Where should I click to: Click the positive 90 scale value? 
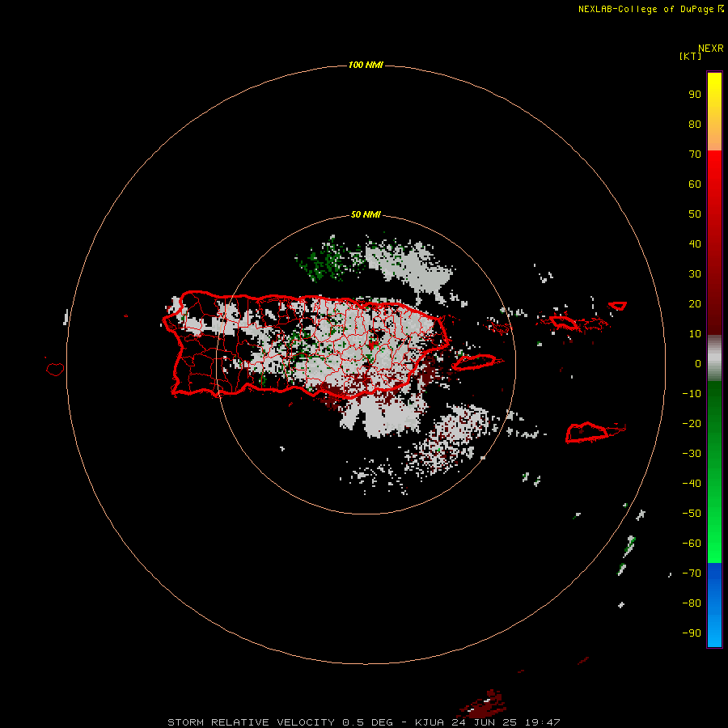click(x=695, y=95)
